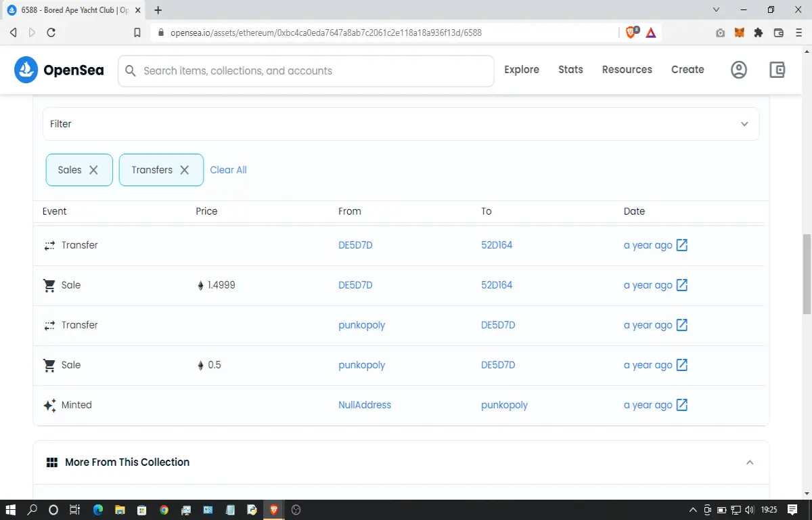Click the 0.5 price value
812x520 pixels.
(215, 365)
